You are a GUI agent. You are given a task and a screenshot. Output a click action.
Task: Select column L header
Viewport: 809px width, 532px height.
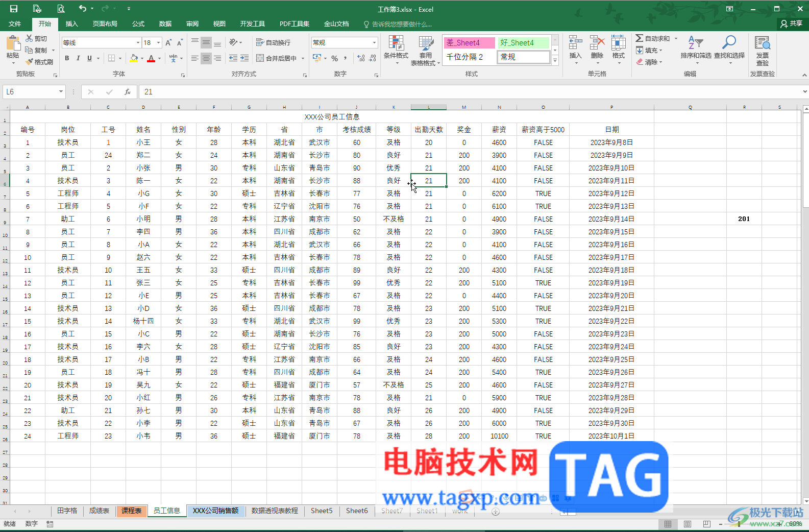pos(429,107)
